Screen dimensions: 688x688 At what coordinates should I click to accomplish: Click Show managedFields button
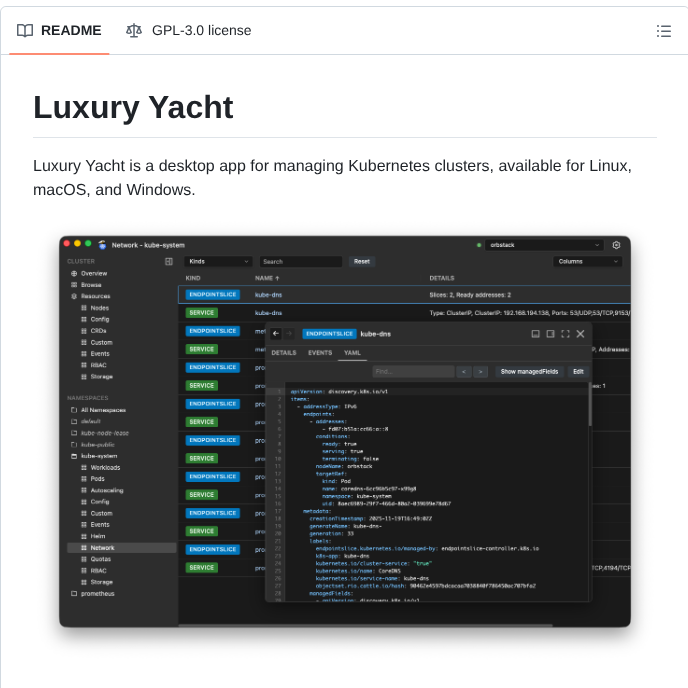coord(529,372)
